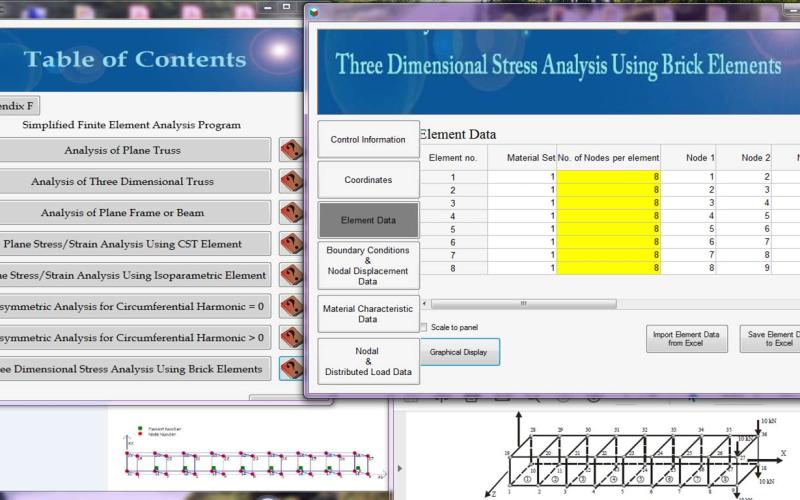Screen dimensions: 800x500
Task: Select yellow nodes-per-element cell for element 1
Action: [x=608, y=177]
